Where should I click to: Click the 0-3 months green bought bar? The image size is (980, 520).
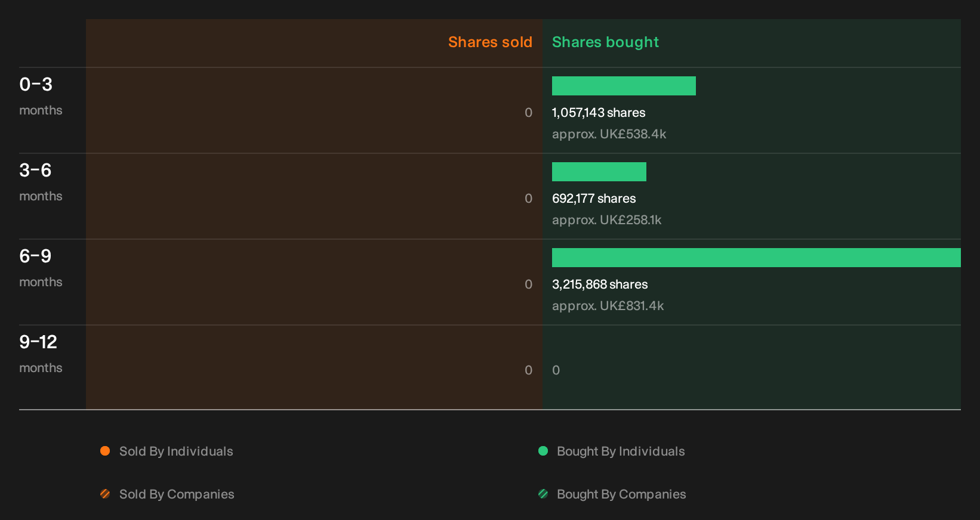coord(624,86)
